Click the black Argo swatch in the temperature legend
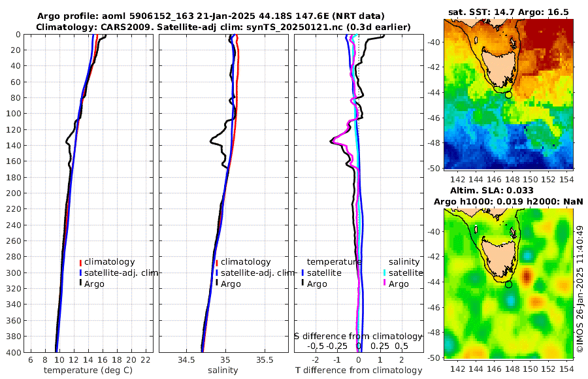 coord(80,284)
